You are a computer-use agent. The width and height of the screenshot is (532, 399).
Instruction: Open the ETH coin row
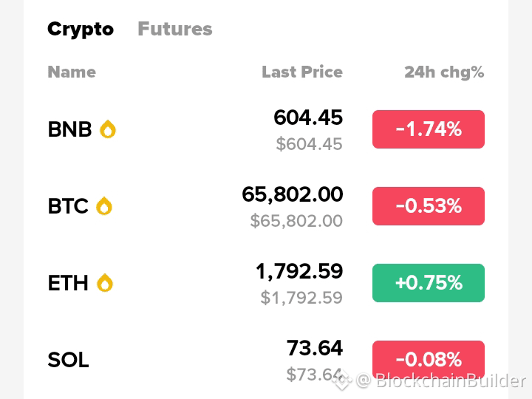tap(266, 282)
